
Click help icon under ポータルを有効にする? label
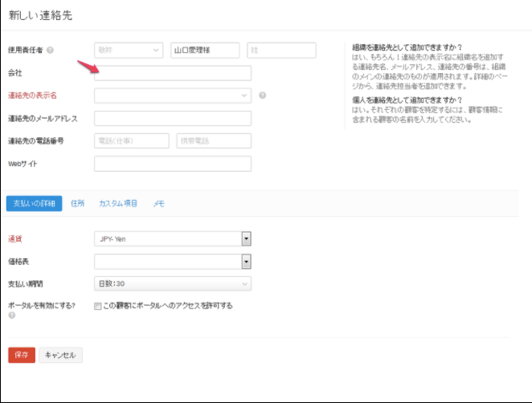pyautogui.click(x=10, y=315)
